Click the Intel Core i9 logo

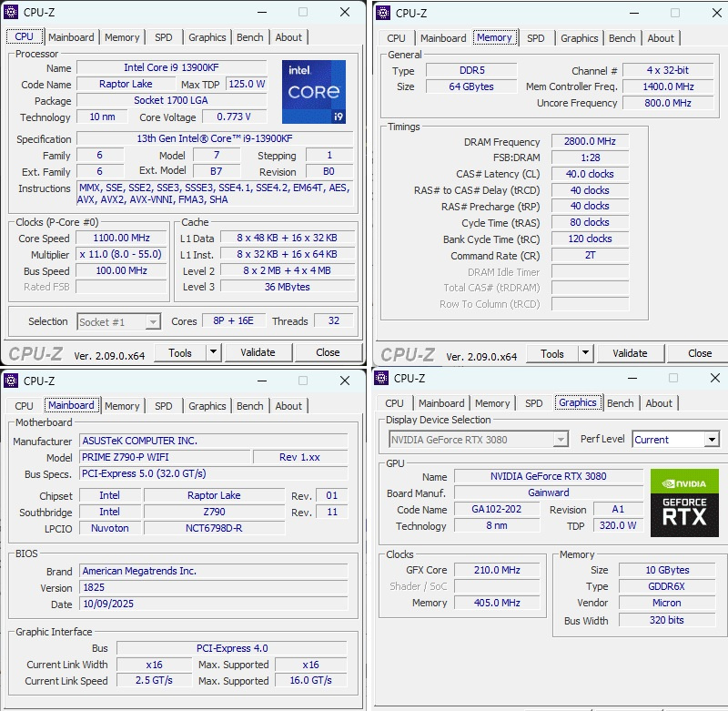click(x=313, y=92)
